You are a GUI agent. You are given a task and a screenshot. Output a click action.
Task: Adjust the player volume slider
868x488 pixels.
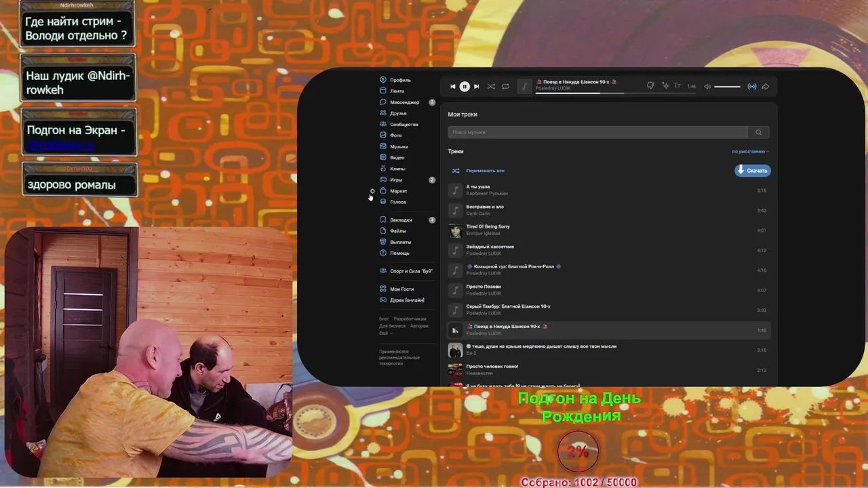[727, 86]
